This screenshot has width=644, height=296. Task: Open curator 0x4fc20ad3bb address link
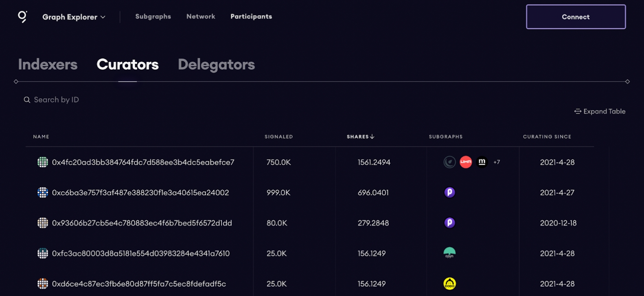pyautogui.click(x=143, y=162)
